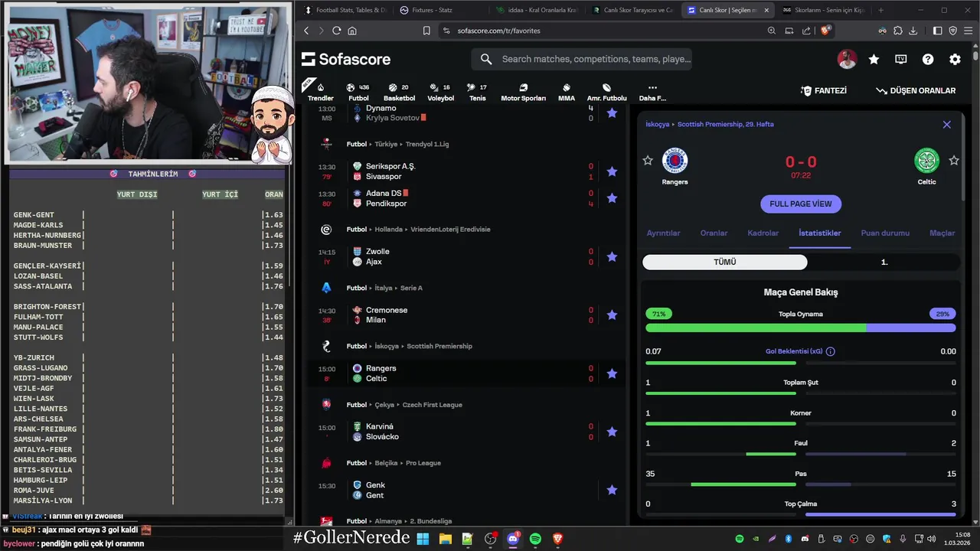Screen dimensions: 980x551
Task: Unfavorite the Cremonese vs Milan match
Action: click(612, 315)
